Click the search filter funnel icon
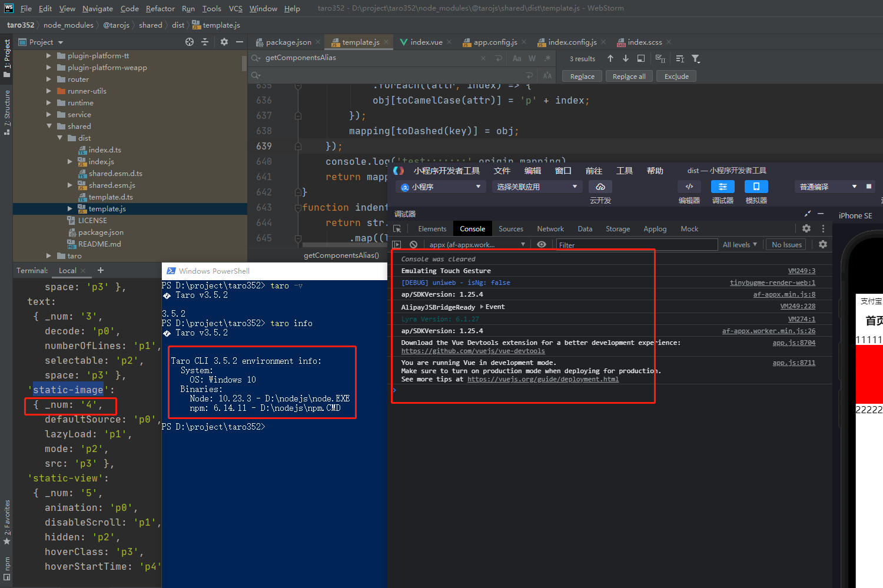 click(x=696, y=58)
